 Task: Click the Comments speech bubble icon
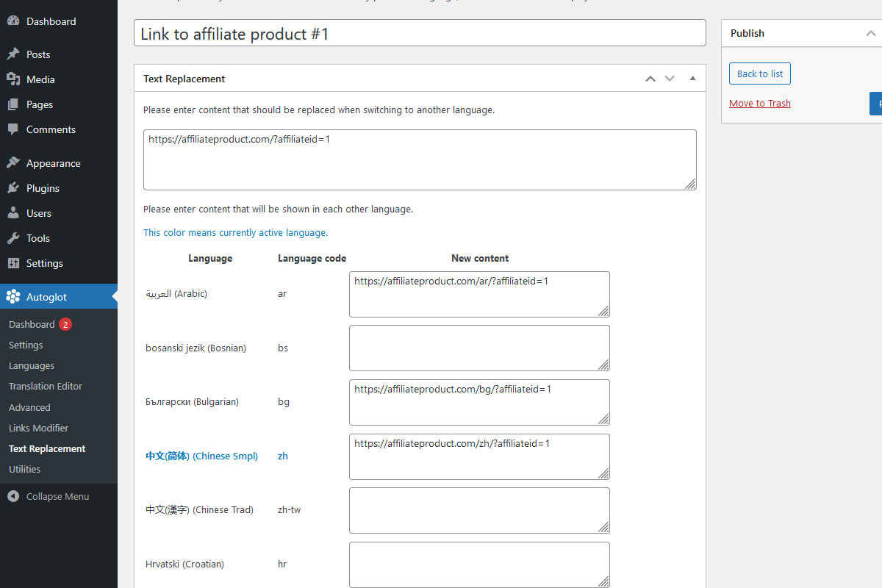tap(13, 129)
